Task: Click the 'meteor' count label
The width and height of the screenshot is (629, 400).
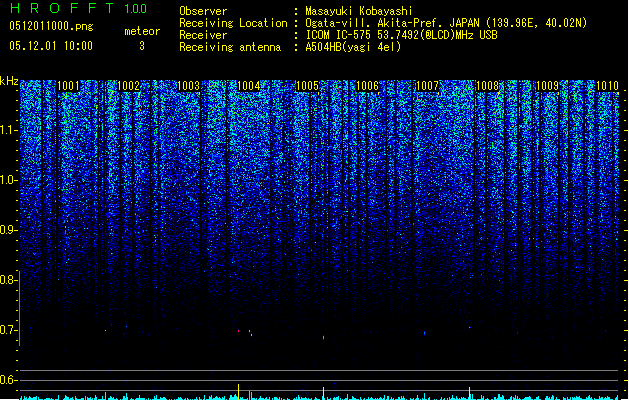Action: pyautogui.click(x=142, y=31)
